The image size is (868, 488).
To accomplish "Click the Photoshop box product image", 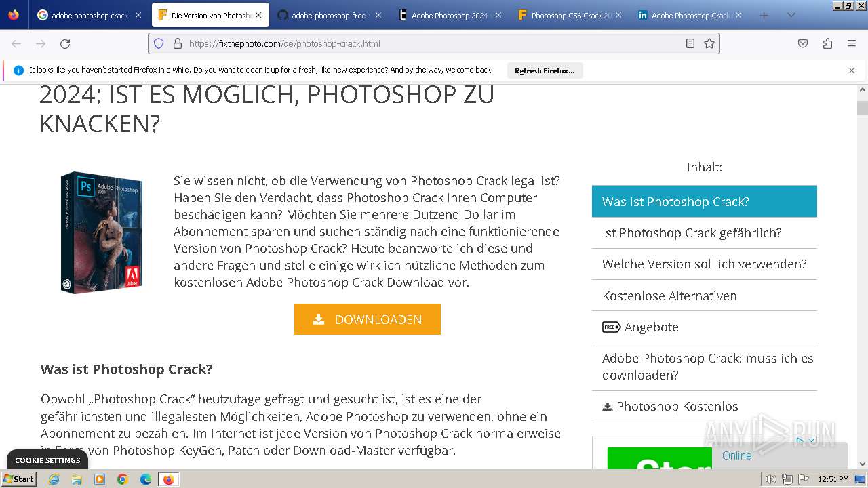I will tap(102, 232).
